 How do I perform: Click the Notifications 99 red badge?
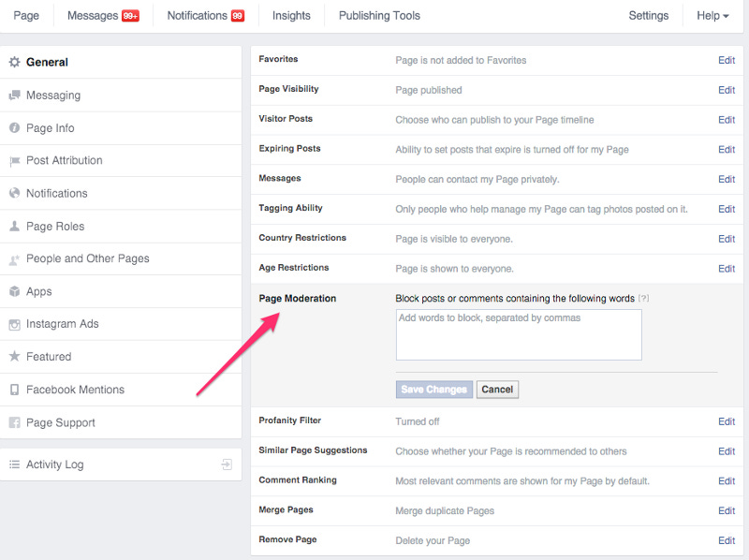[238, 16]
